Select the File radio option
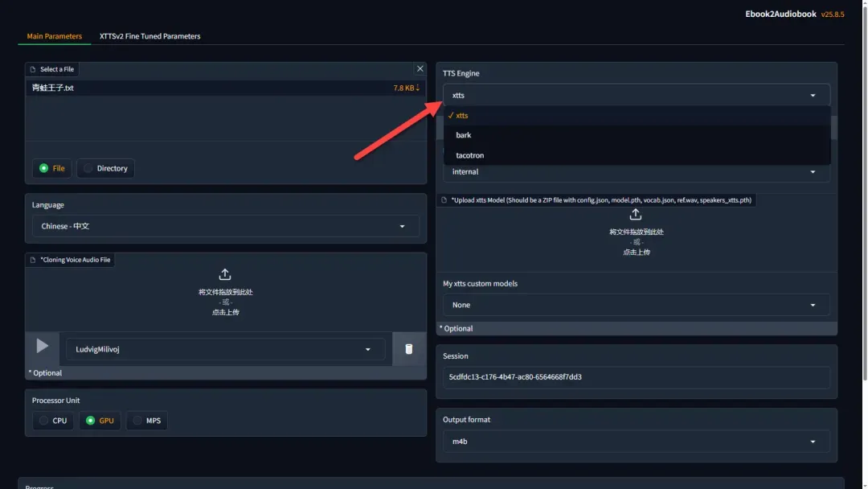 (52, 168)
